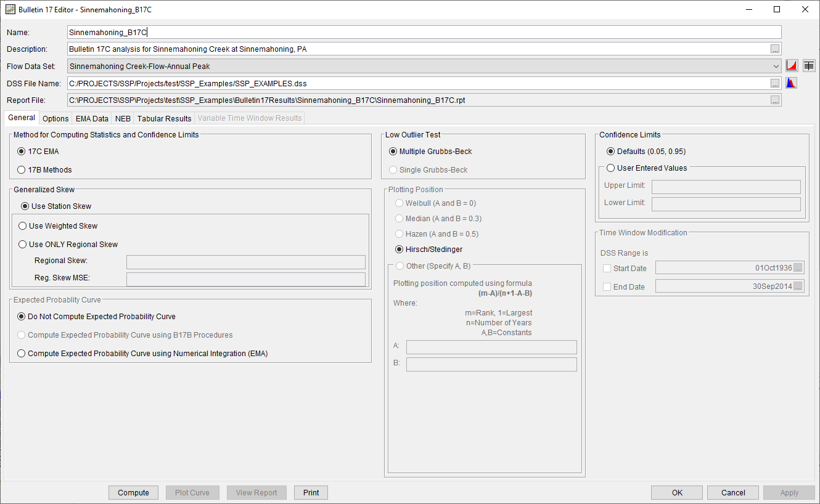
Task: Click the Cancel button
Action: (x=733, y=493)
